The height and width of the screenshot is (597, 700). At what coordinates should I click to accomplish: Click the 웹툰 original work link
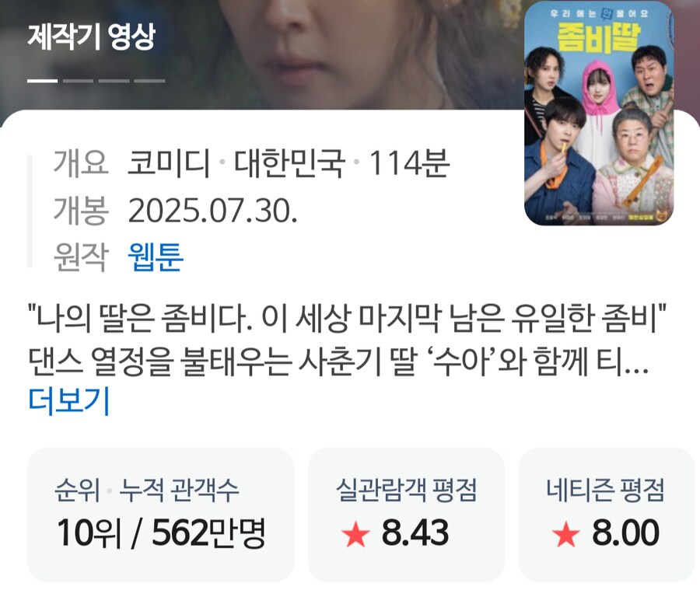pyautogui.click(x=156, y=257)
